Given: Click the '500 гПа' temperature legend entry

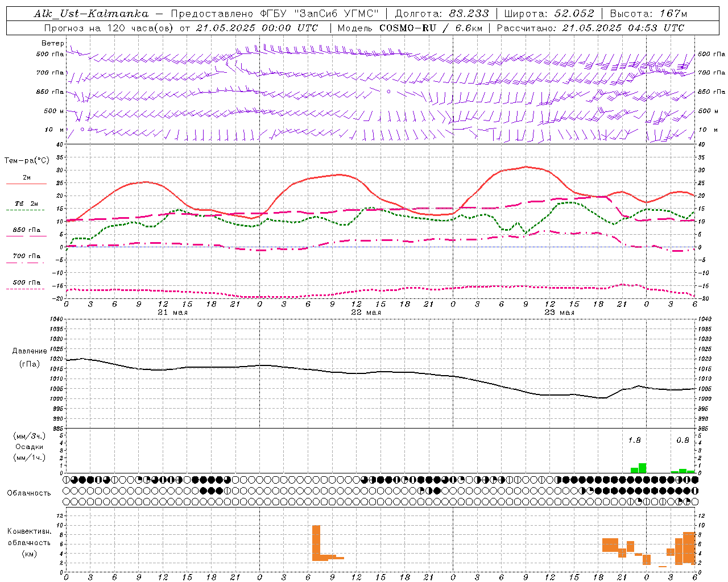Looking at the screenshot, I should [x=27, y=282].
